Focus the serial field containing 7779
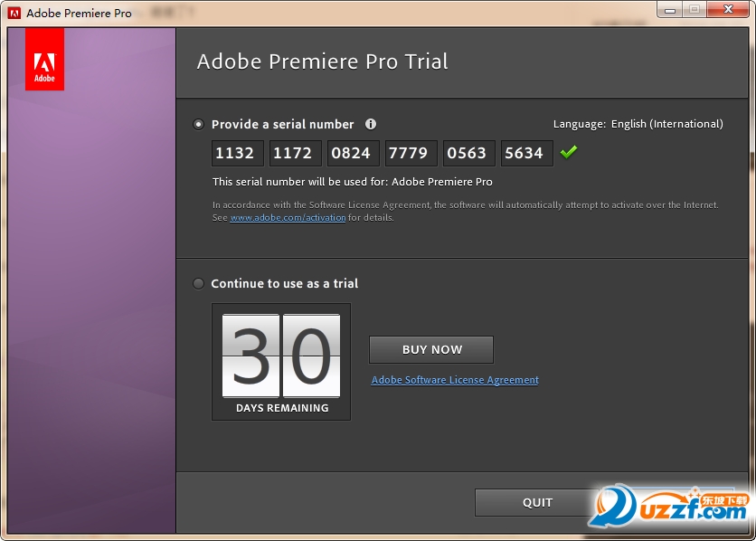This screenshot has height=541, width=756. point(411,153)
